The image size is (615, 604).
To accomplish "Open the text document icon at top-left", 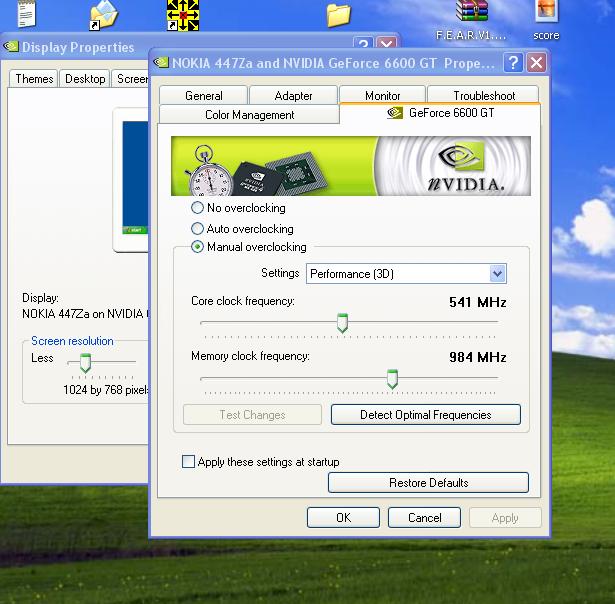I will [x=28, y=13].
